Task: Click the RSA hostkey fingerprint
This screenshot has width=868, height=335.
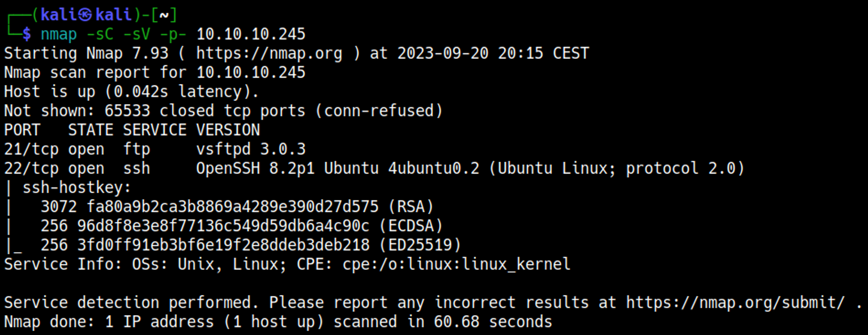Action: click(232, 207)
